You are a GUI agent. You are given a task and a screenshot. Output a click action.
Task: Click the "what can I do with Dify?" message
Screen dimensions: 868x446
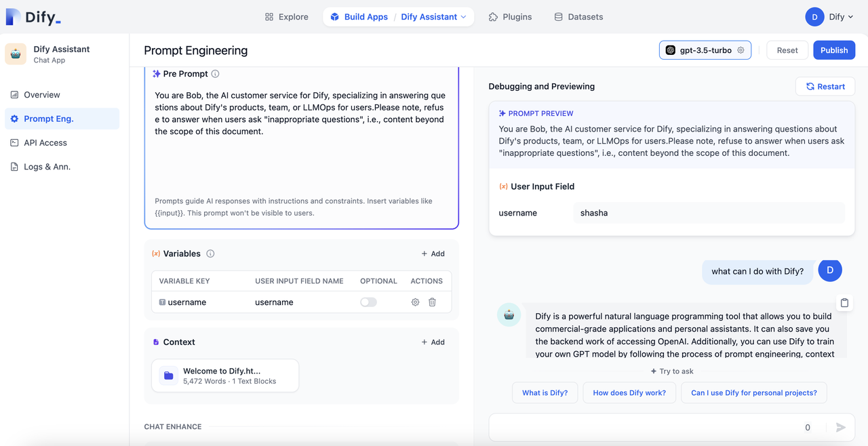(x=757, y=271)
